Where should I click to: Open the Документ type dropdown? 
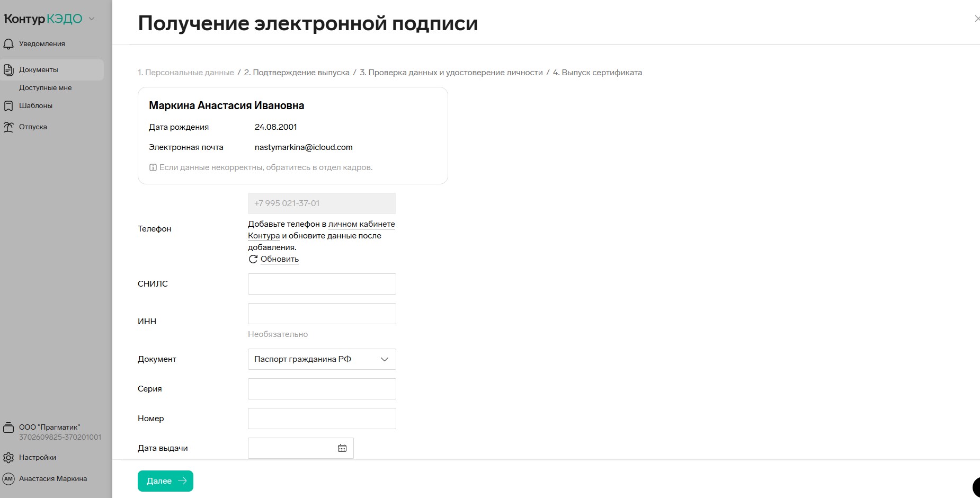(x=322, y=359)
